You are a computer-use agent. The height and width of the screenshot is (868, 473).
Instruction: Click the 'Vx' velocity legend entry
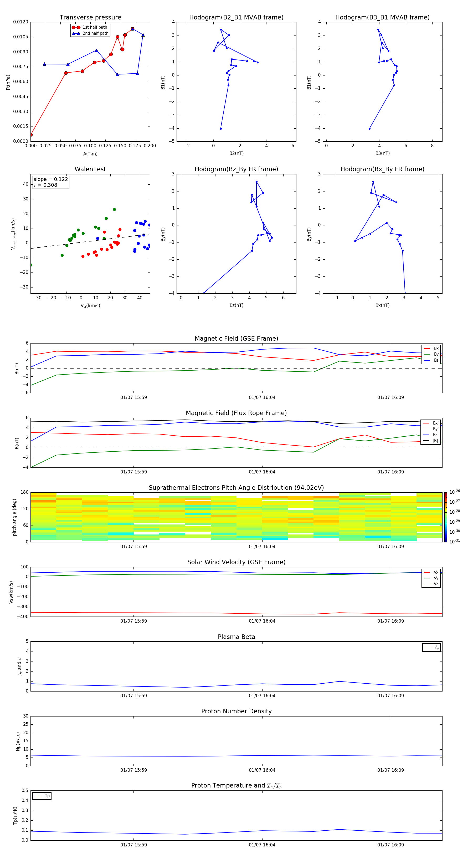coord(431,572)
